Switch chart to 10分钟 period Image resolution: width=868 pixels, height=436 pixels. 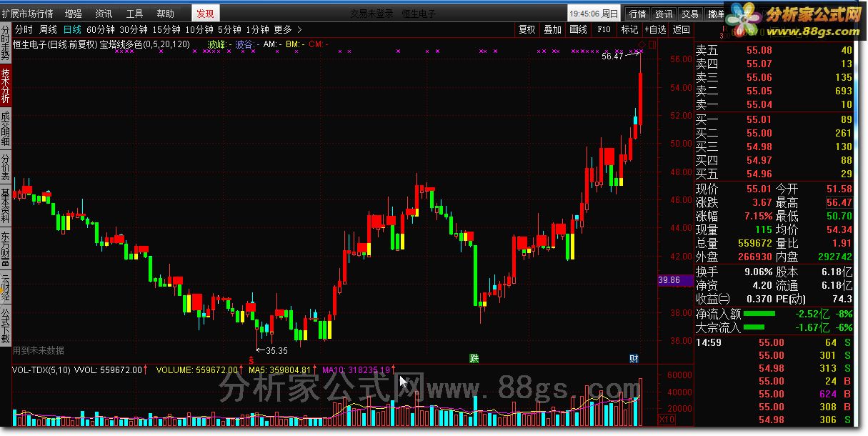199,29
